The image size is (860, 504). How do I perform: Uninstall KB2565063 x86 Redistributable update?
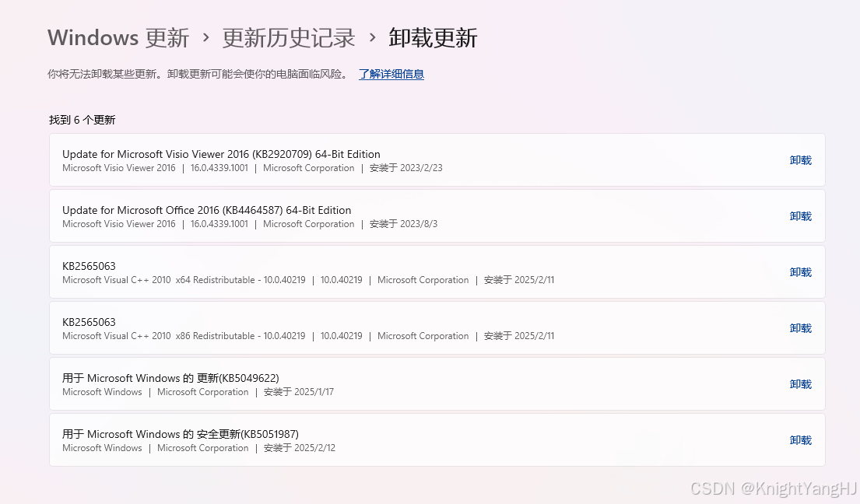800,327
